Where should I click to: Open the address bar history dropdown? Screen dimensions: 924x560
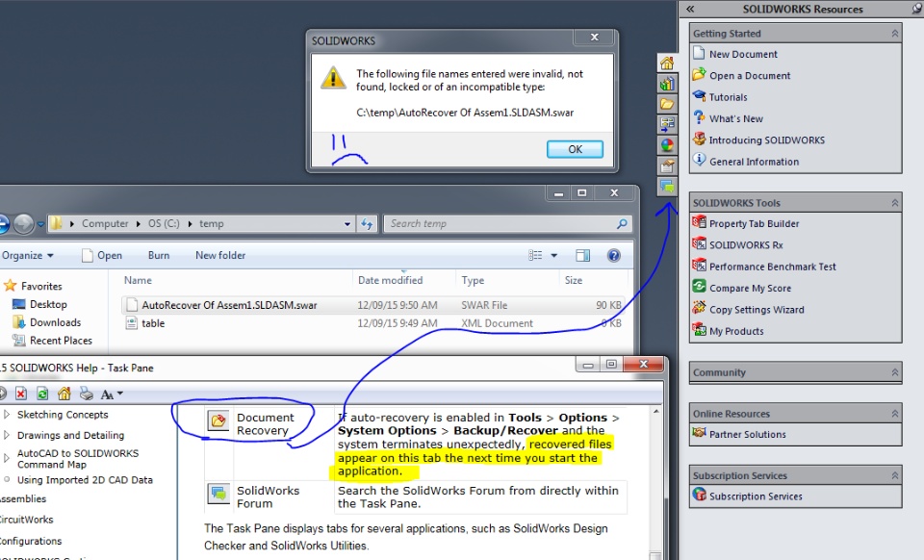[347, 224]
